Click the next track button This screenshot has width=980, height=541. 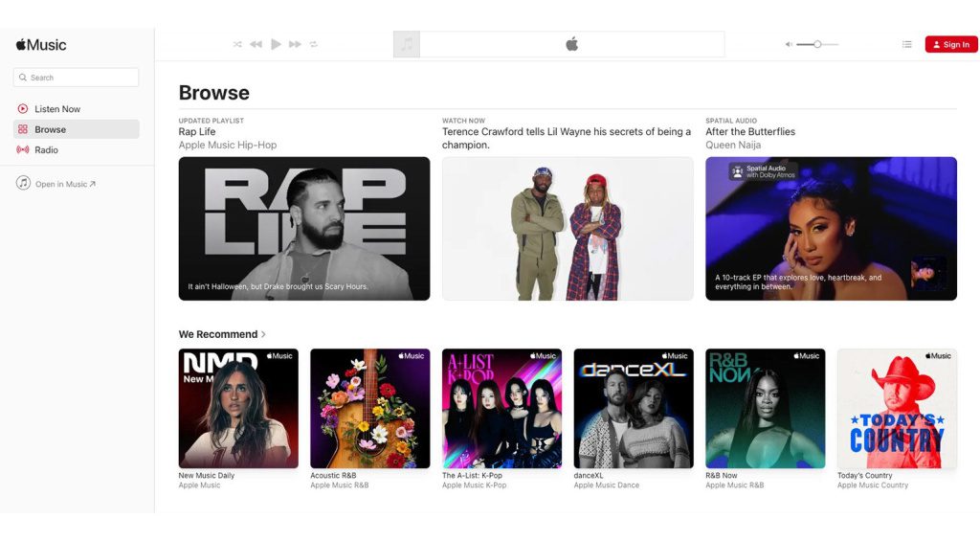click(x=295, y=44)
